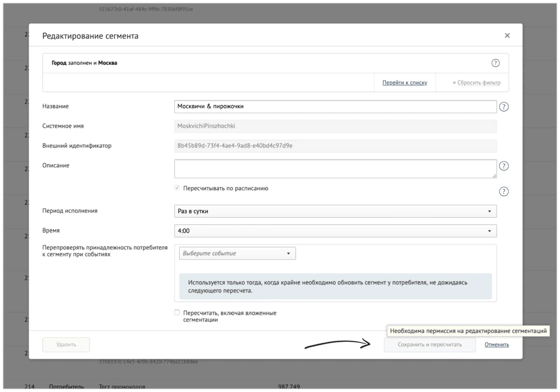Click background value 987 749
This screenshot has height=392, width=560.
[x=289, y=386]
